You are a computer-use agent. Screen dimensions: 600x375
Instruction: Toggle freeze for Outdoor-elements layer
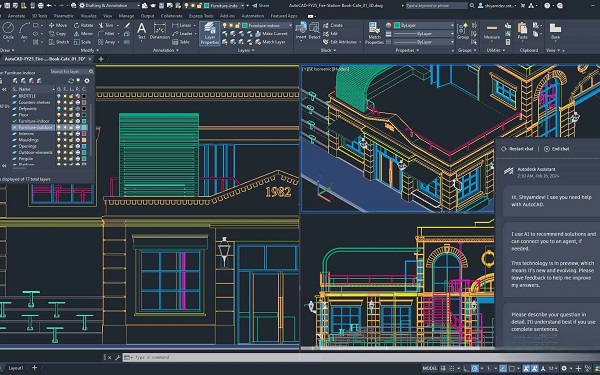point(65,152)
